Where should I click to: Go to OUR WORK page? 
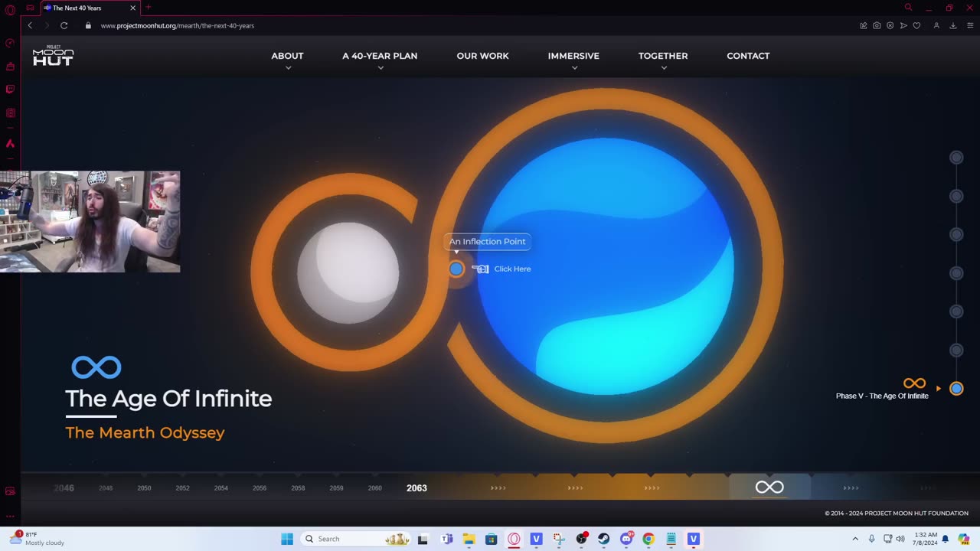[x=482, y=56]
